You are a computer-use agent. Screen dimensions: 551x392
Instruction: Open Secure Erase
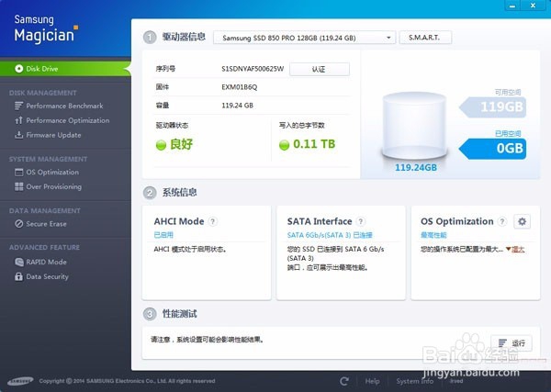point(46,224)
